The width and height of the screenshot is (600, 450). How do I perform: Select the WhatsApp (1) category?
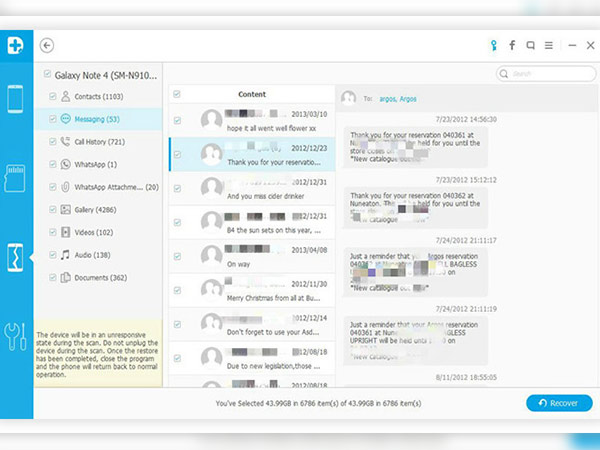point(95,164)
